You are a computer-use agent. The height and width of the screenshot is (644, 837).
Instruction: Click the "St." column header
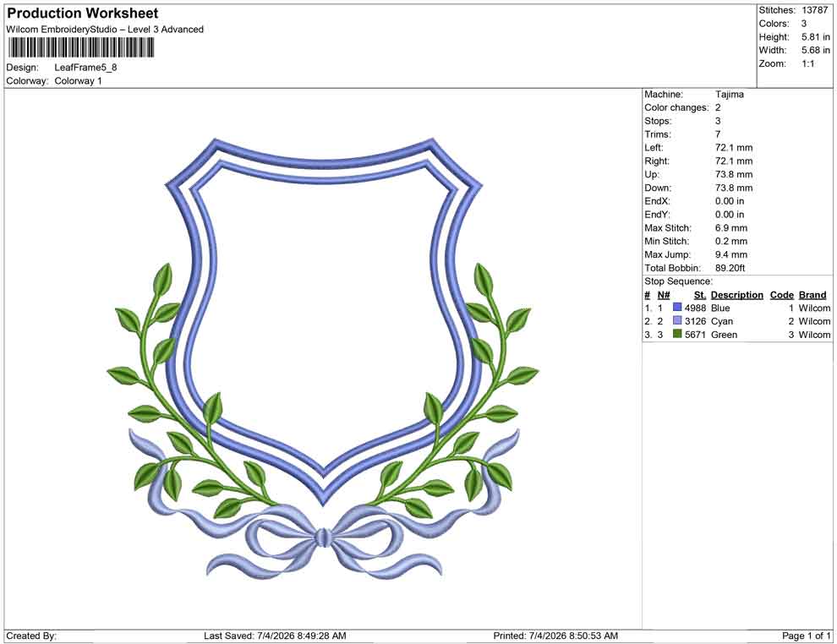pos(700,294)
